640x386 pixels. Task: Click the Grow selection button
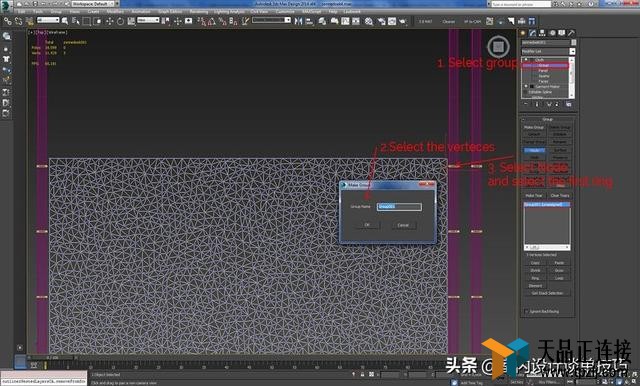coord(559,271)
